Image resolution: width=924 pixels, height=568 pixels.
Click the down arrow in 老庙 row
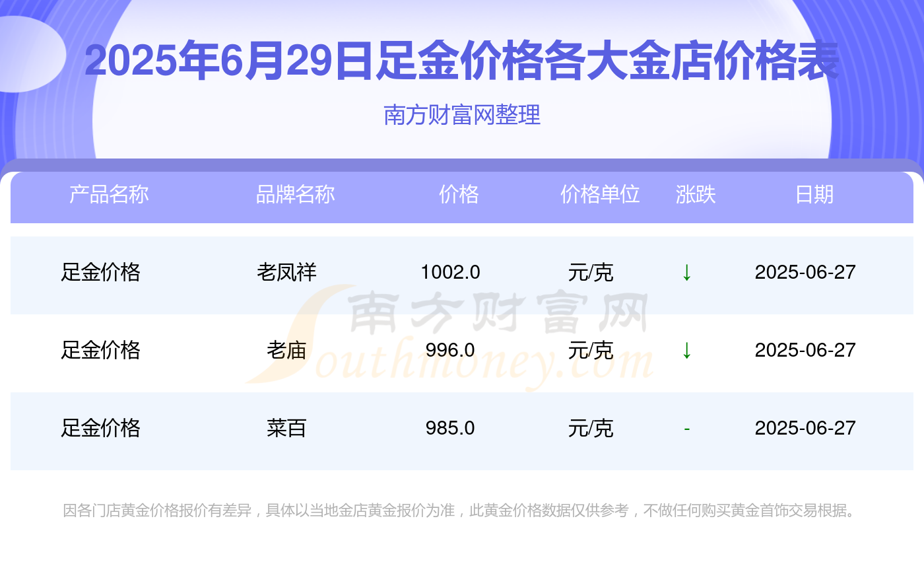[x=686, y=350]
